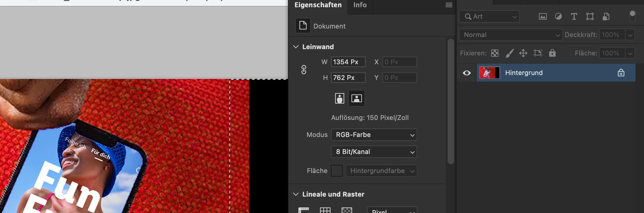
Task: Toggle the layer filtering switch
Action: click(x=633, y=16)
